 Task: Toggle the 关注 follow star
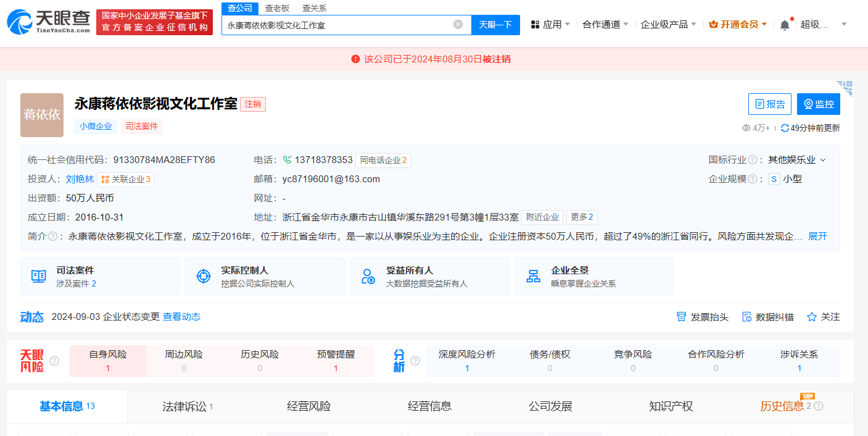click(x=812, y=316)
